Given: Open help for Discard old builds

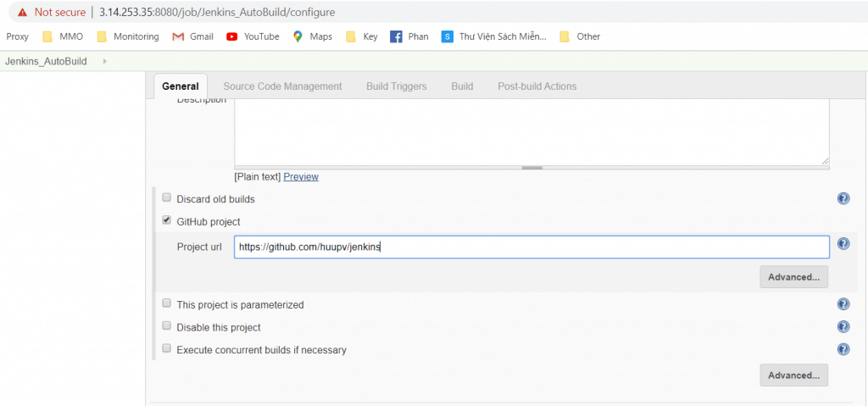Looking at the screenshot, I should 843,198.
